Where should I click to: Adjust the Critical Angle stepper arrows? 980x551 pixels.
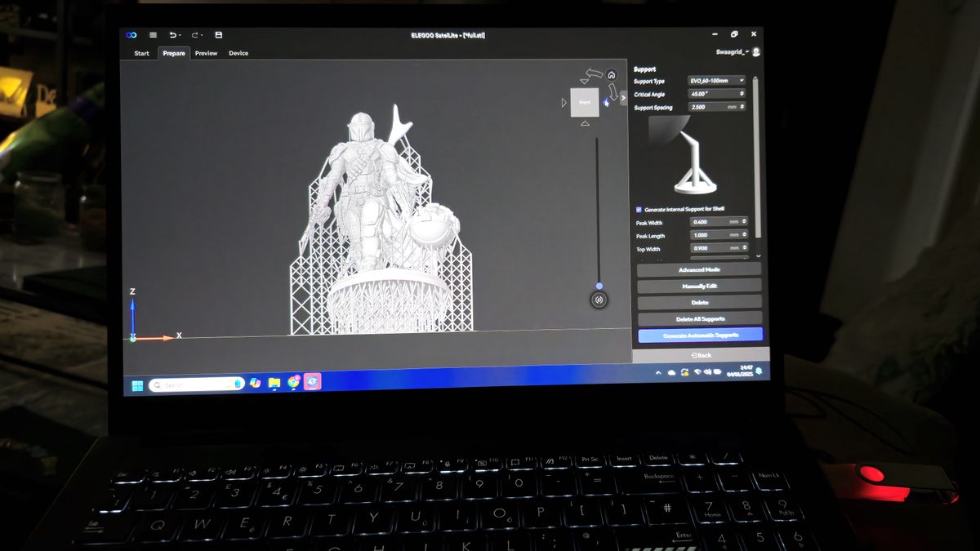click(x=742, y=94)
